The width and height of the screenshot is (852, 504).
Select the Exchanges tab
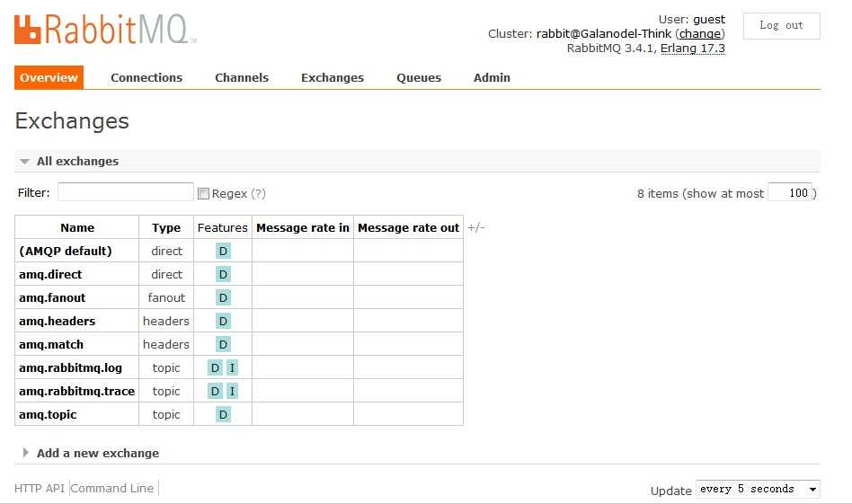(x=333, y=77)
